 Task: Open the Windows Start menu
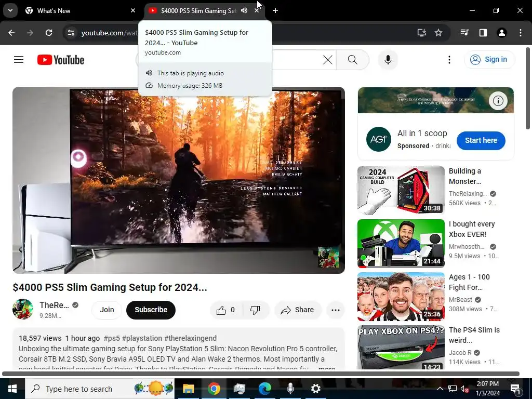point(12,389)
